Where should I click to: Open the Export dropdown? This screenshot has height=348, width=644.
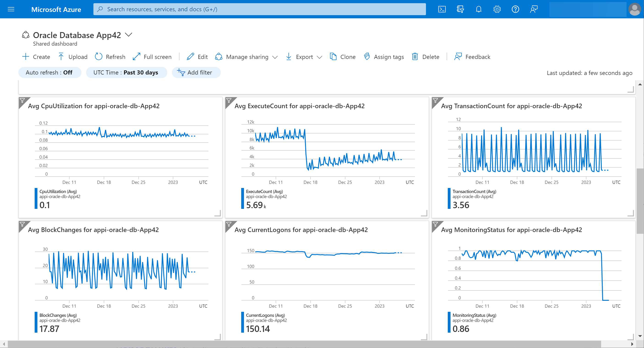304,57
